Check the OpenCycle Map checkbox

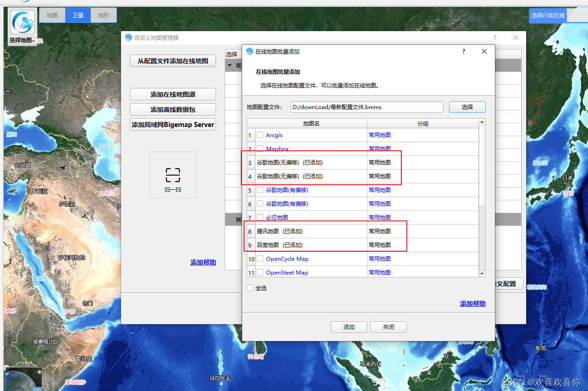point(260,259)
